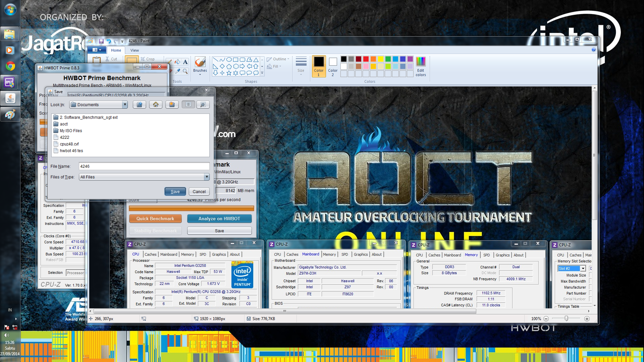Image resolution: width=644 pixels, height=362 pixels.
Task: Choose the Line shape
Action: click(215, 59)
